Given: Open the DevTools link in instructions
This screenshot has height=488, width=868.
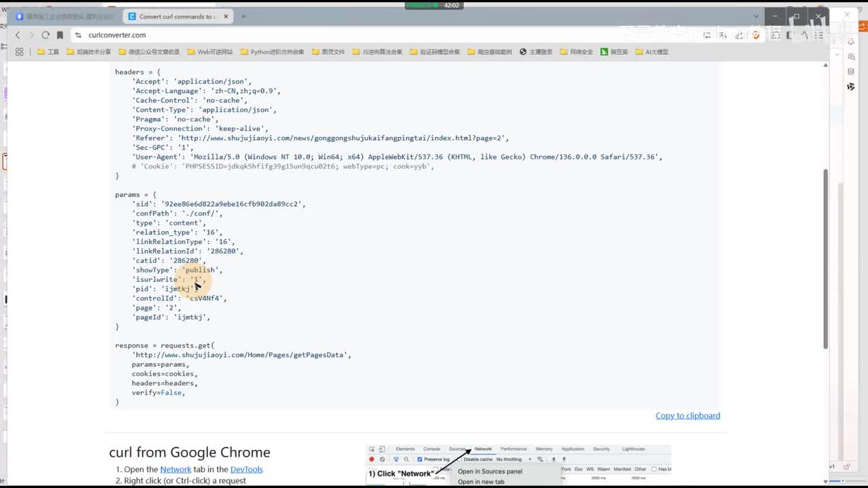Looking at the screenshot, I should click(x=246, y=469).
